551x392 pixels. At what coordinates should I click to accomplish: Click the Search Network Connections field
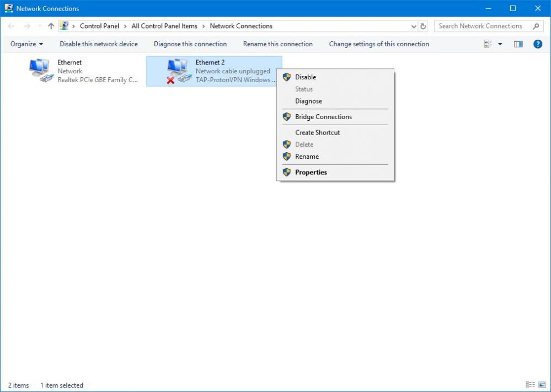[x=480, y=26]
